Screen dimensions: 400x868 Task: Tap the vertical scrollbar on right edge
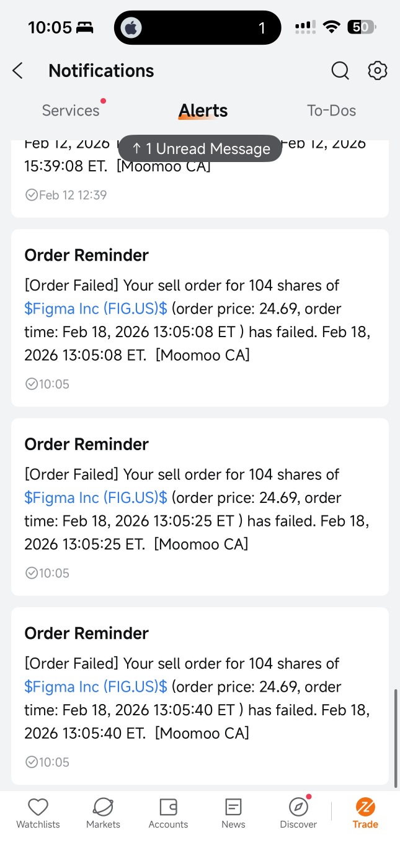click(396, 738)
